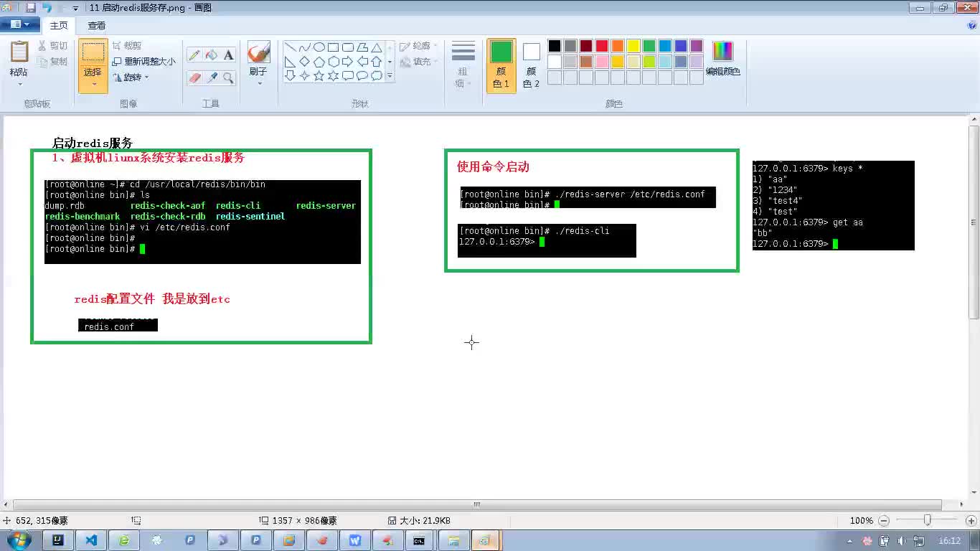Pick the Fill with color bucket tool

tap(212, 55)
